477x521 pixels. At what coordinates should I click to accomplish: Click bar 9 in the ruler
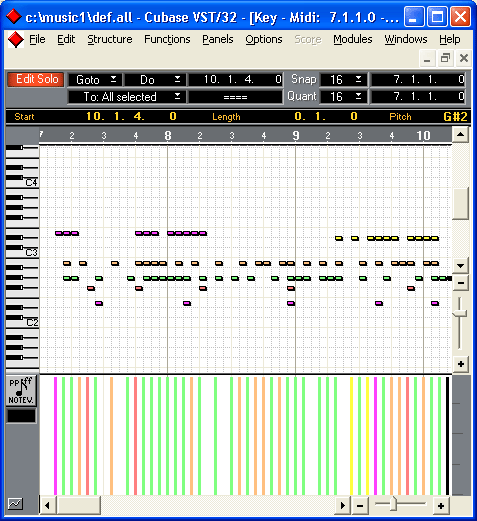click(296, 136)
